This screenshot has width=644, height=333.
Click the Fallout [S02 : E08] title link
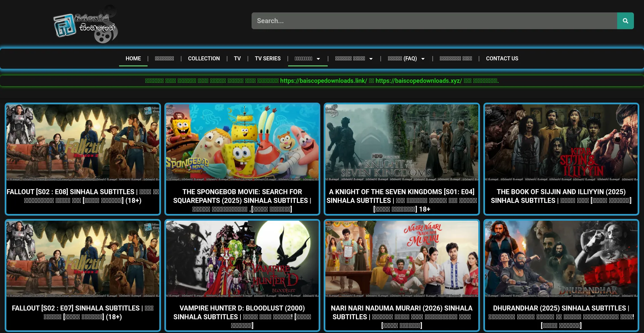[83, 196]
